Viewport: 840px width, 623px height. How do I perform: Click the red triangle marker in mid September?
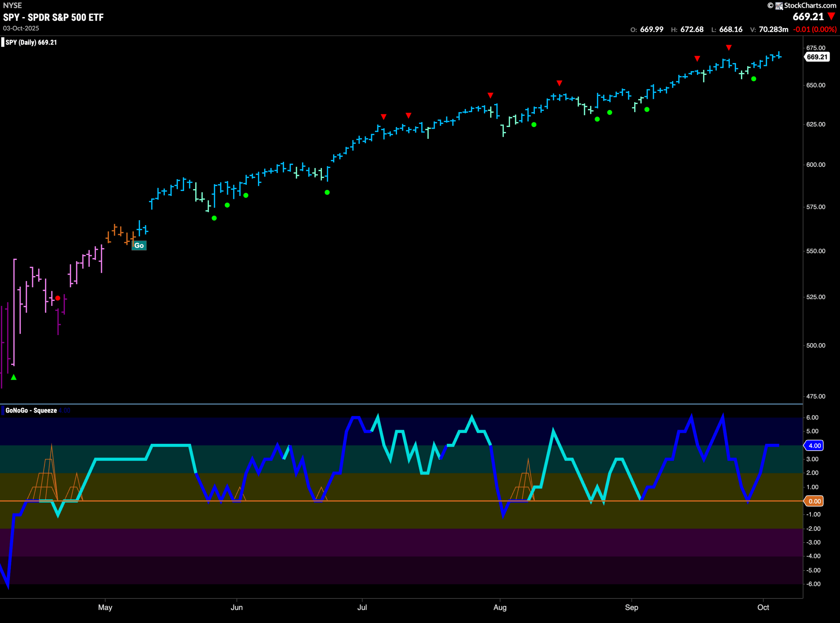[x=697, y=58]
